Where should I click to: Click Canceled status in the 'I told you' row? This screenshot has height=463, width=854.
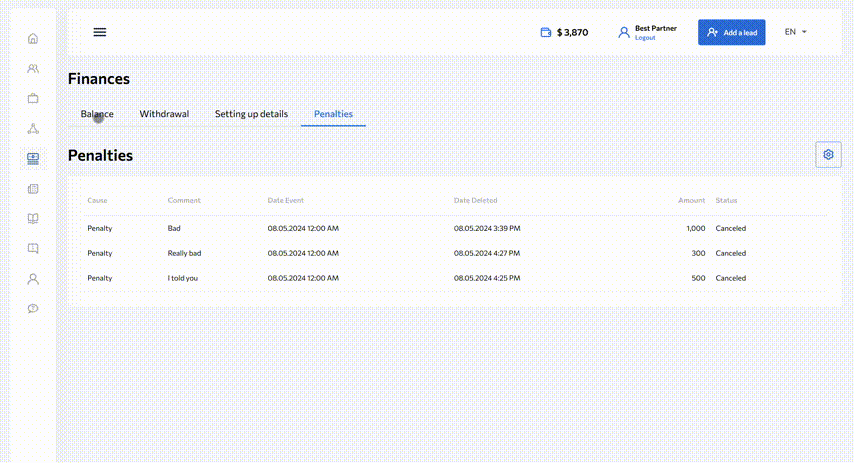(730, 278)
